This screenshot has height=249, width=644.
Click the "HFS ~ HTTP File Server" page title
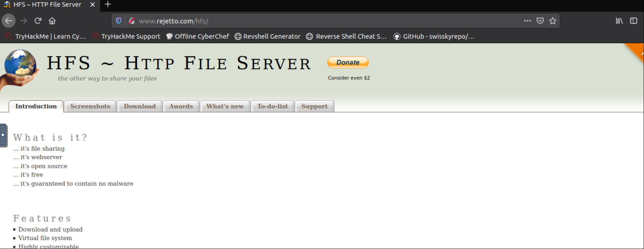point(179,63)
